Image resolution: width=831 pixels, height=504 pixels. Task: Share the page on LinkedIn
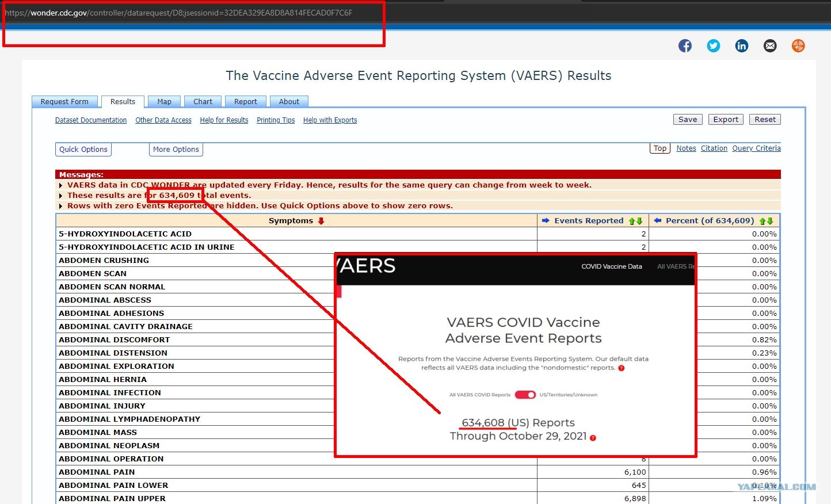click(x=742, y=46)
